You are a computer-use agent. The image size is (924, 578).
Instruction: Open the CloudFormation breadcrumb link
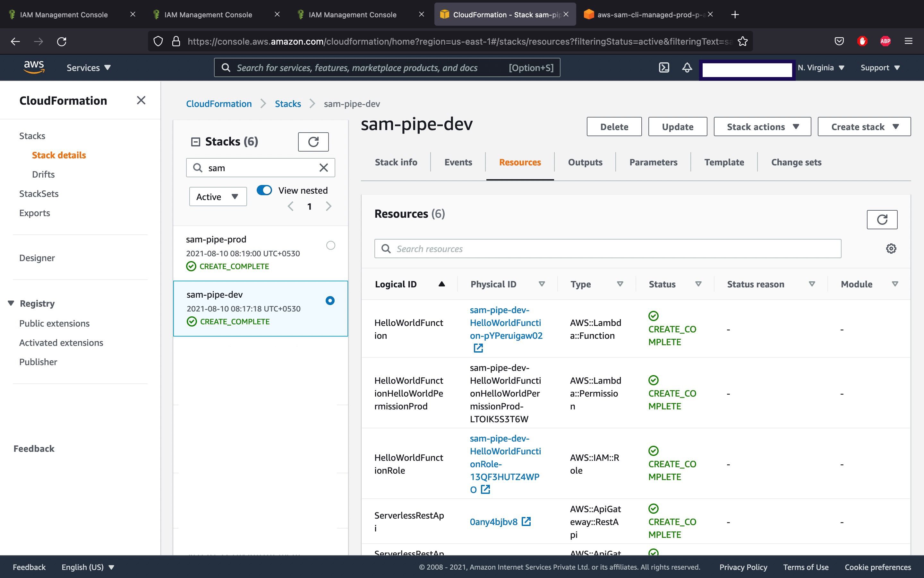(219, 104)
